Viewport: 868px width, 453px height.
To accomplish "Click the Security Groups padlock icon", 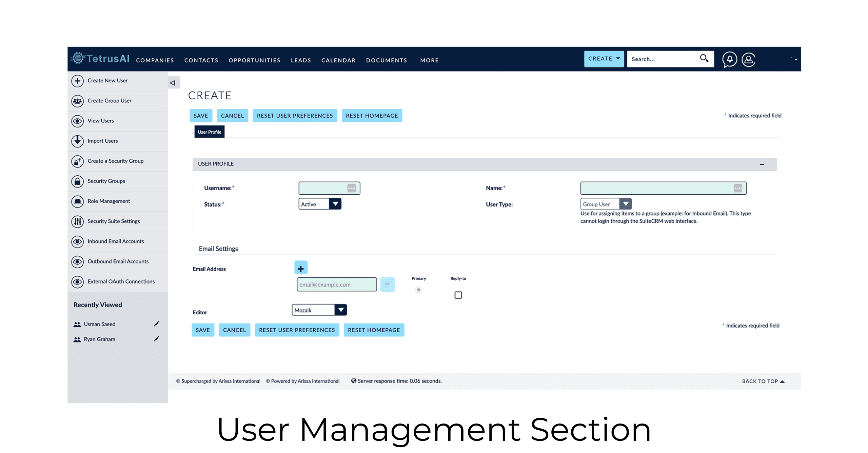I will click(x=77, y=181).
